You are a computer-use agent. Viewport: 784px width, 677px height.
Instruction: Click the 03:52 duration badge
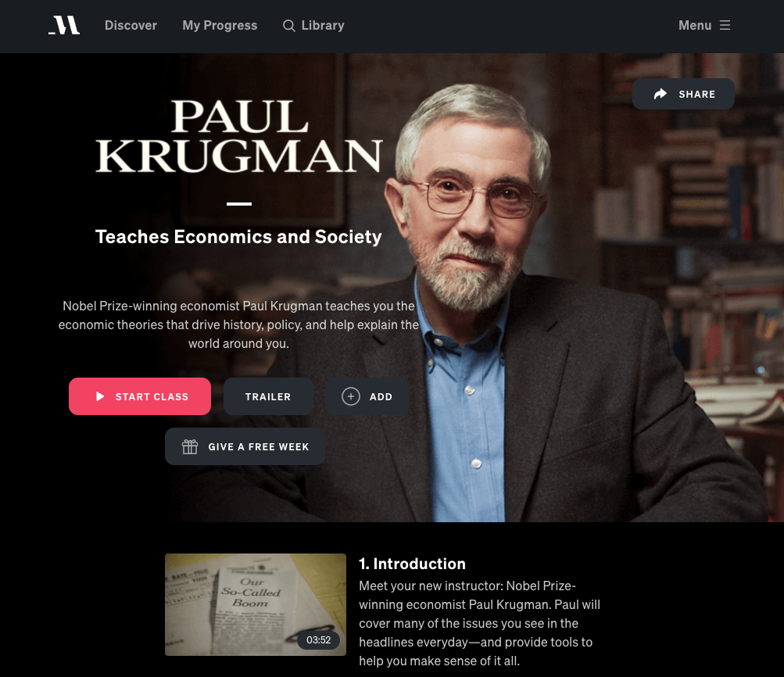click(x=318, y=640)
